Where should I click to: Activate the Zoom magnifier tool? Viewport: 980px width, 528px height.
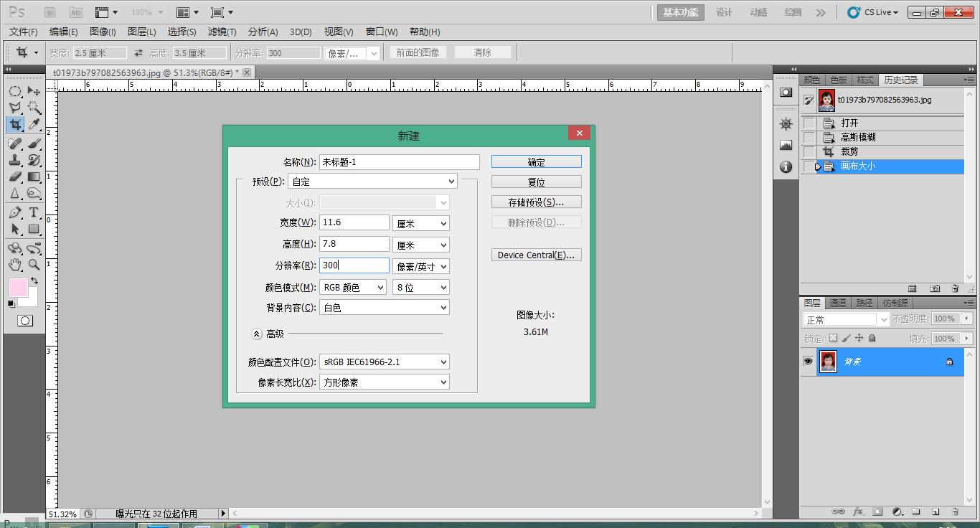[x=34, y=265]
